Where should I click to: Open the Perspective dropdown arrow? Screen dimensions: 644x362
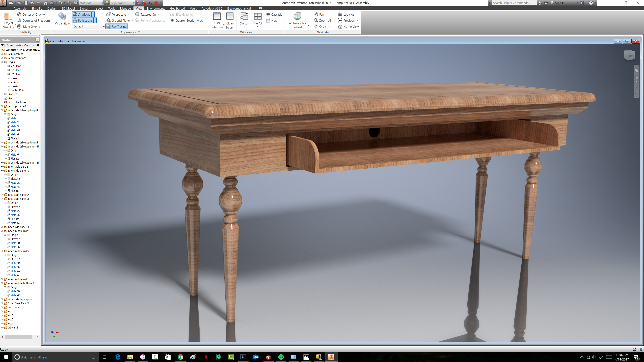(129, 14)
